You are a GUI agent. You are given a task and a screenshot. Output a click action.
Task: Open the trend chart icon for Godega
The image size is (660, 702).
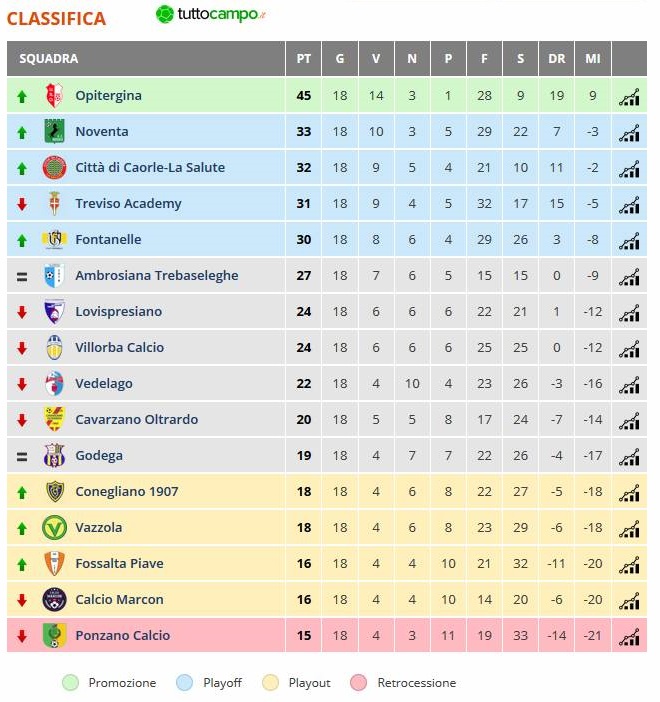pyautogui.click(x=629, y=457)
